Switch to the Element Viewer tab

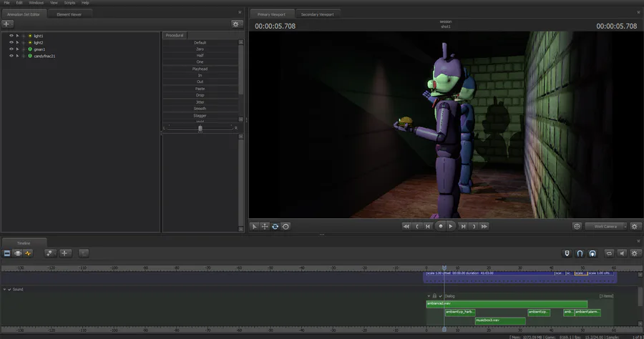[69, 14]
